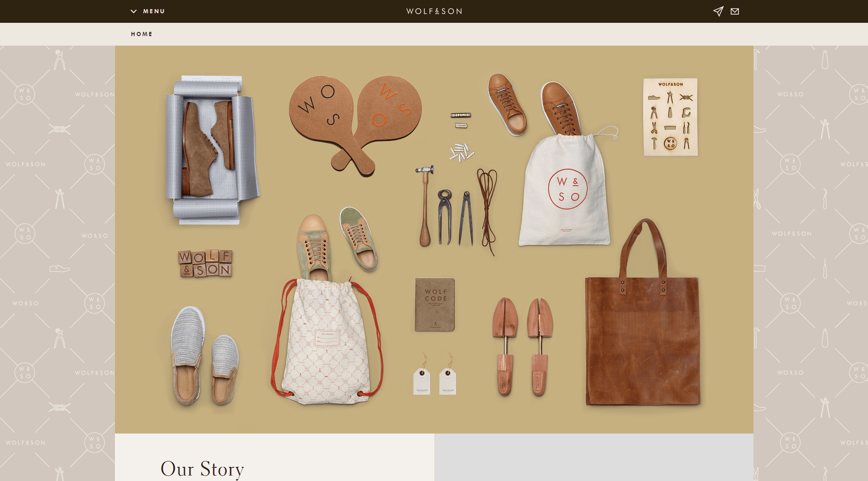Click the paper plane send icon
The width and height of the screenshot is (868, 481).
718,11
